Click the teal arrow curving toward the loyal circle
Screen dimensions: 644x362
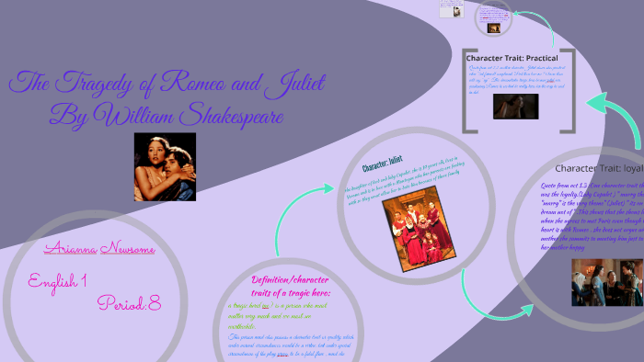(x=498, y=294)
